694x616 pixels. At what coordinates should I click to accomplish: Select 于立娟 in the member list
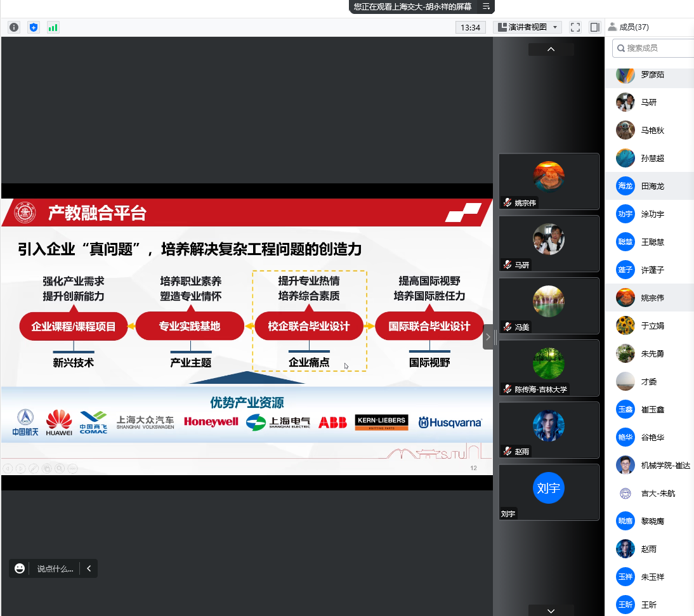coord(652,325)
